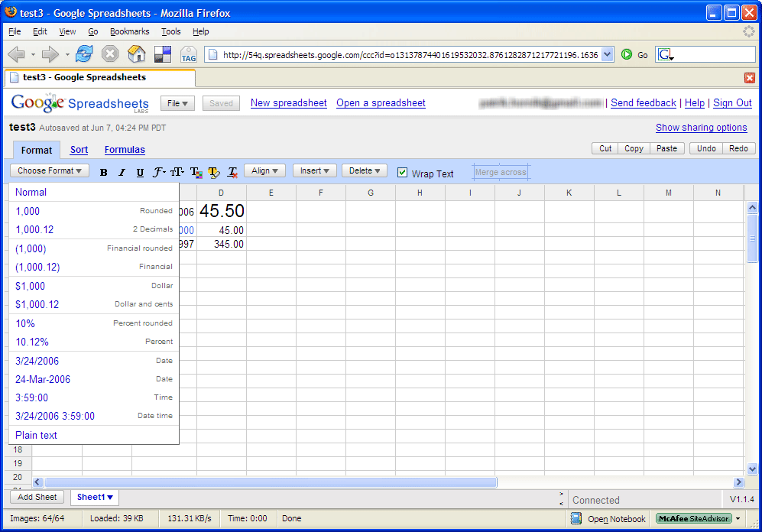The image size is (762, 532).
Task: Click the Stop loading icon
Action: click(x=110, y=54)
